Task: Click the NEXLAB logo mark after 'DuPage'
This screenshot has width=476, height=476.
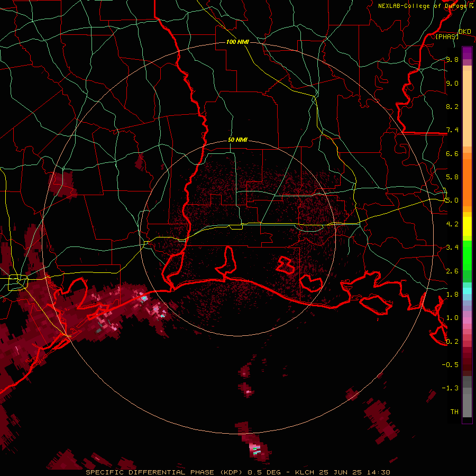Action: (471, 5)
